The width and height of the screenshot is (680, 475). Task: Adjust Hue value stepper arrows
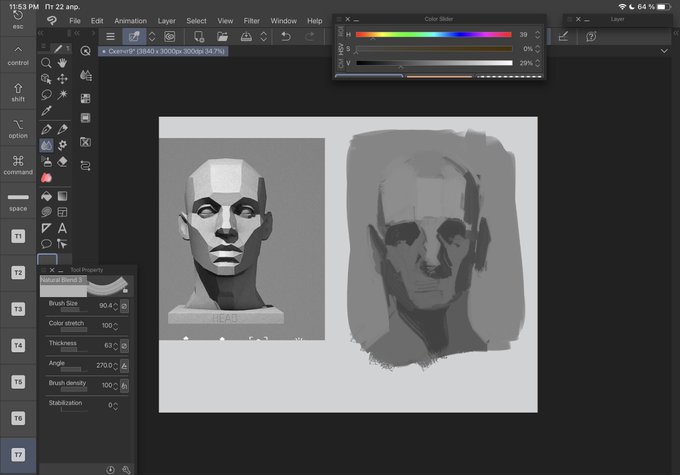(538, 35)
